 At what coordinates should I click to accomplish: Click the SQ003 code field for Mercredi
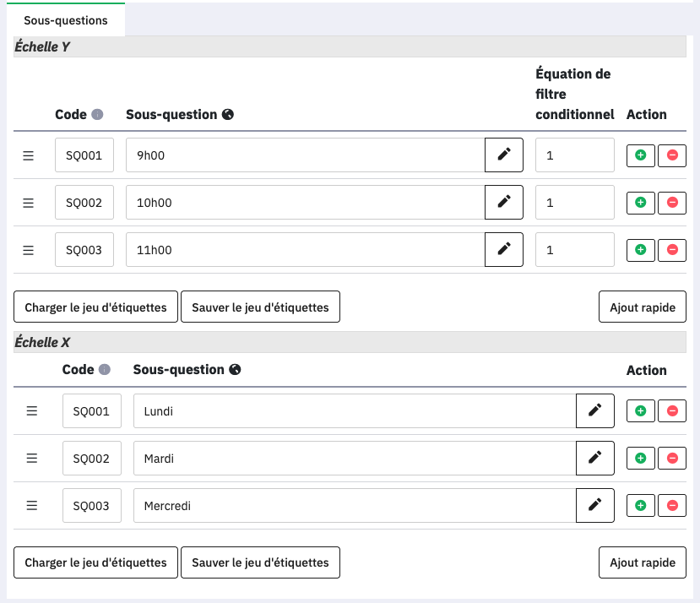(x=91, y=505)
